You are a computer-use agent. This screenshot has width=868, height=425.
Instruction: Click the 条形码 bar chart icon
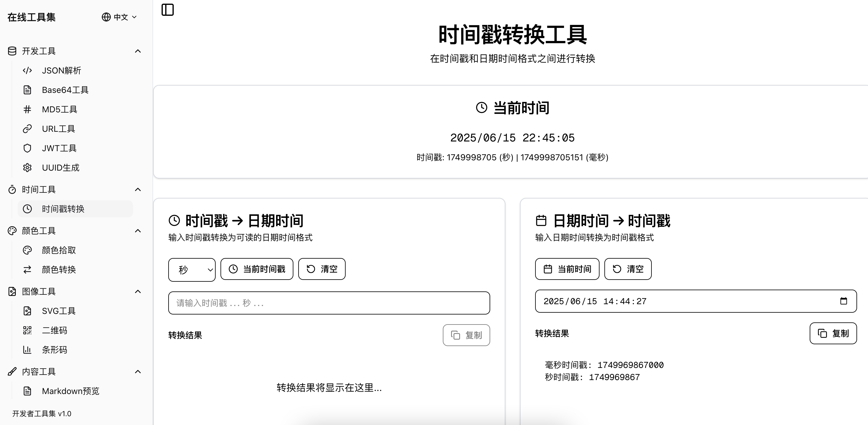coord(27,350)
